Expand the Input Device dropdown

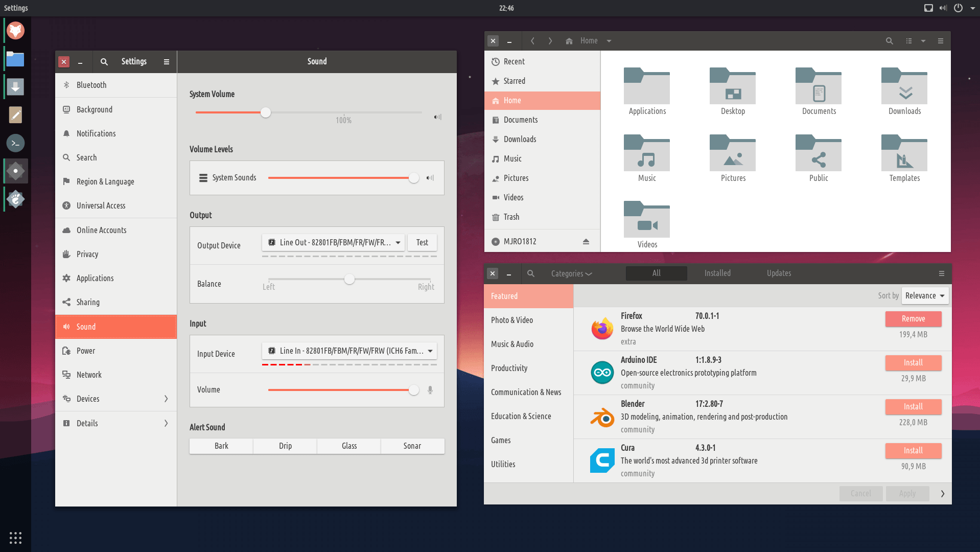coord(349,351)
